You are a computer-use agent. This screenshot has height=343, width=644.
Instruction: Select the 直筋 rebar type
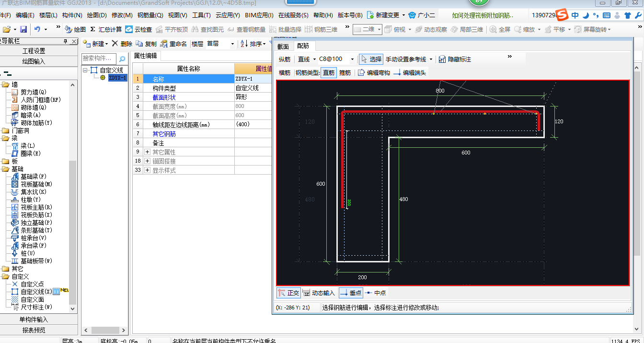click(329, 73)
